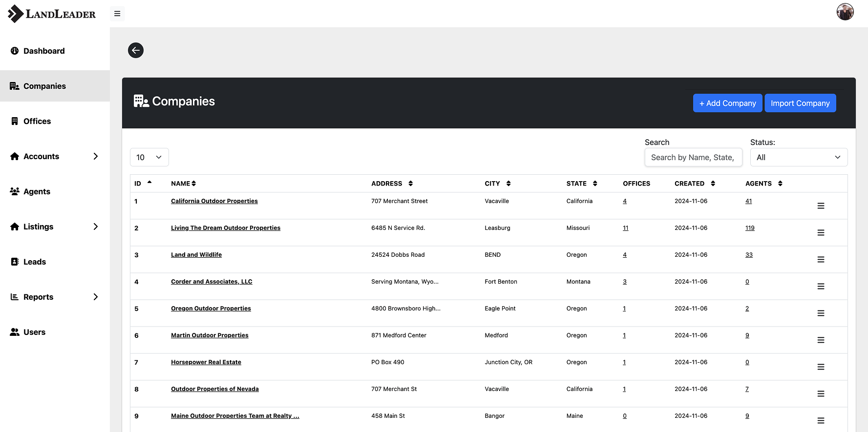Viewport: 868px width, 432px height.
Task: Open Living The Dream Outdoor Properties link
Action: (226, 228)
